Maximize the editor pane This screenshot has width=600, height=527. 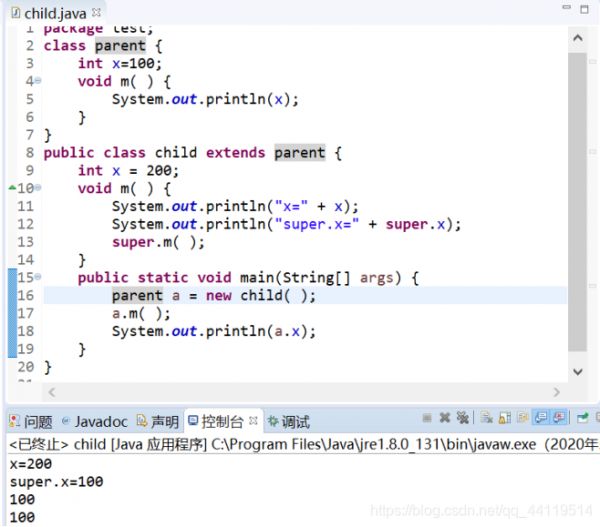[584, 9]
